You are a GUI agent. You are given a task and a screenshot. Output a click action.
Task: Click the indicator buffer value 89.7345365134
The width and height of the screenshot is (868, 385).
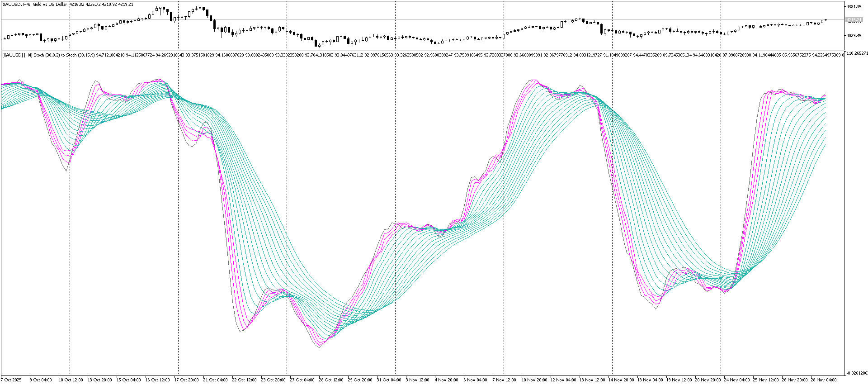point(677,55)
